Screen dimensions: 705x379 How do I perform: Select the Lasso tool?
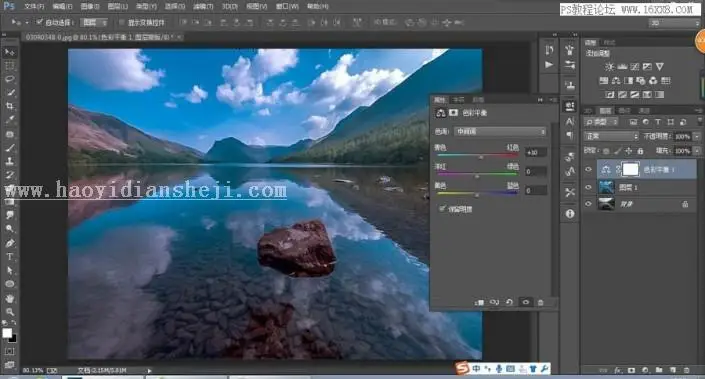[9, 80]
